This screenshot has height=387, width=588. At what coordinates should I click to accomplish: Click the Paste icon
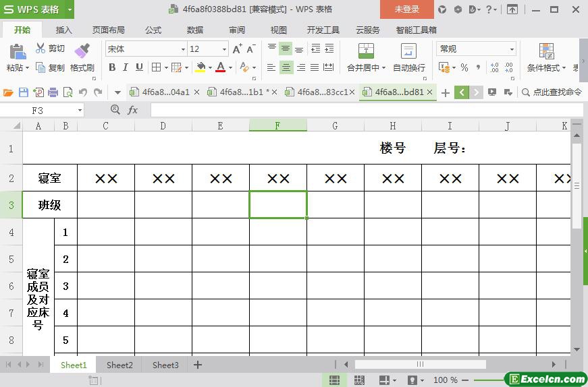18,52
